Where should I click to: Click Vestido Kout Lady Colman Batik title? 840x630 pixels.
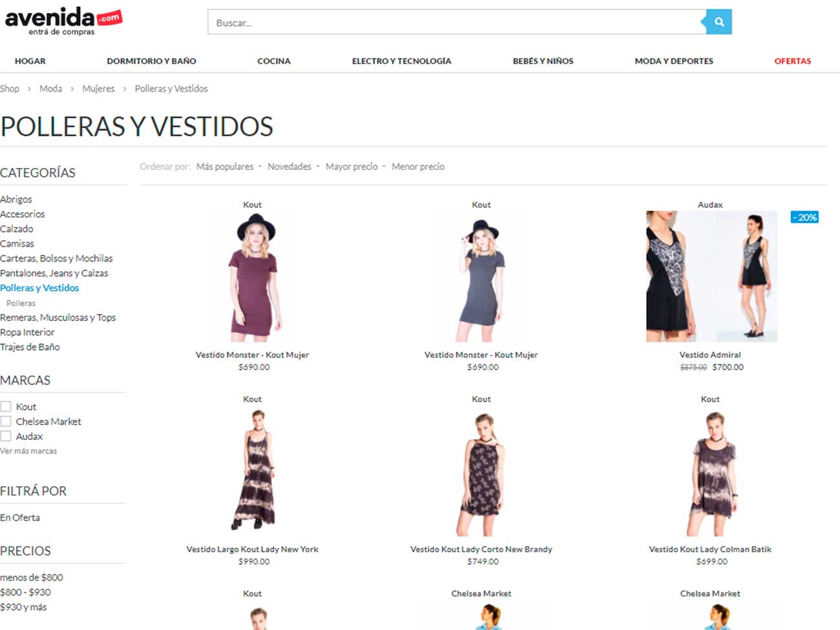(710, 549)
